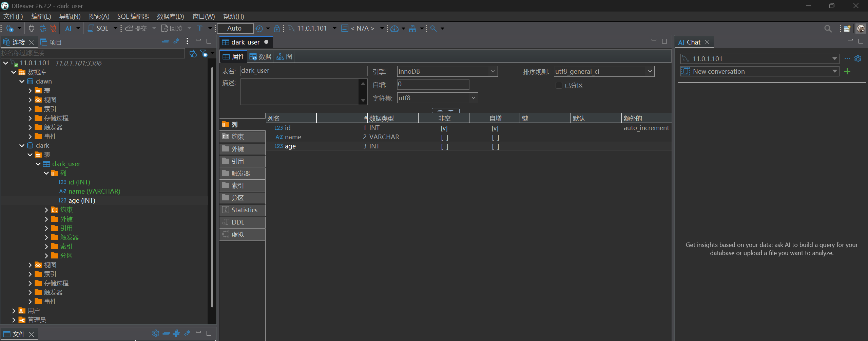The height and width of the screenshot is (341, 868).
Task: Open the AI assistant toolbar button
Action: point(69,29)
